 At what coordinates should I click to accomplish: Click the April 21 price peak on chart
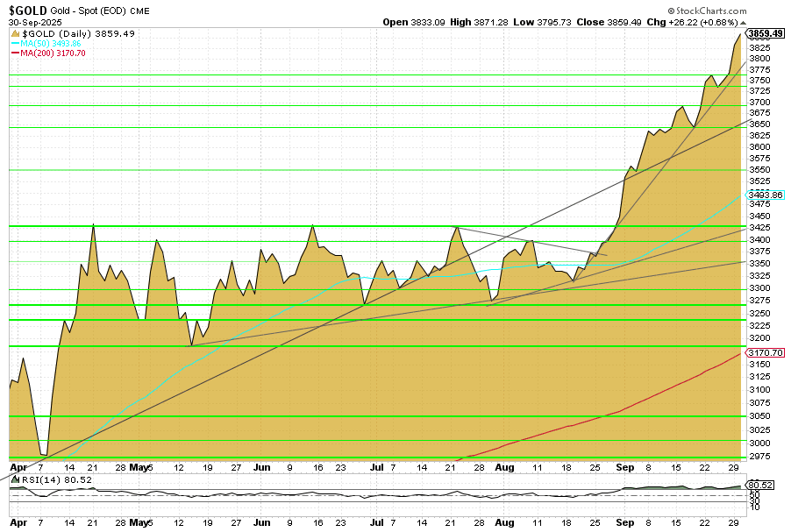[93, 225]
